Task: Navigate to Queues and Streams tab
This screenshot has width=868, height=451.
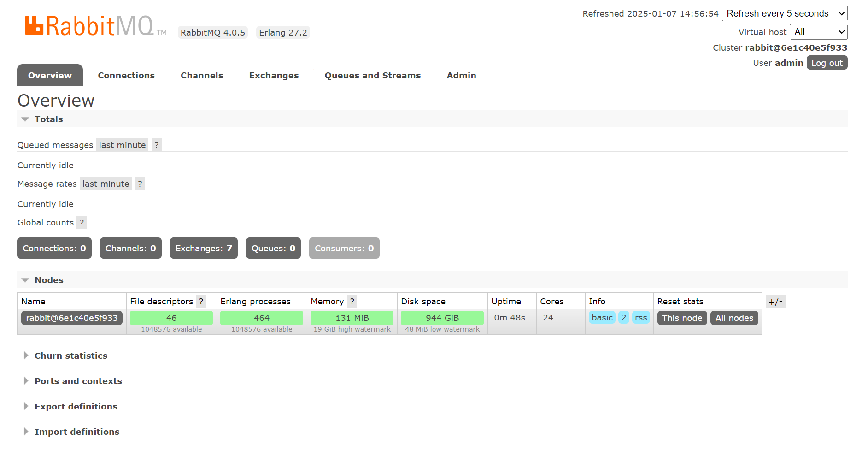Action: tap(373, 75)
